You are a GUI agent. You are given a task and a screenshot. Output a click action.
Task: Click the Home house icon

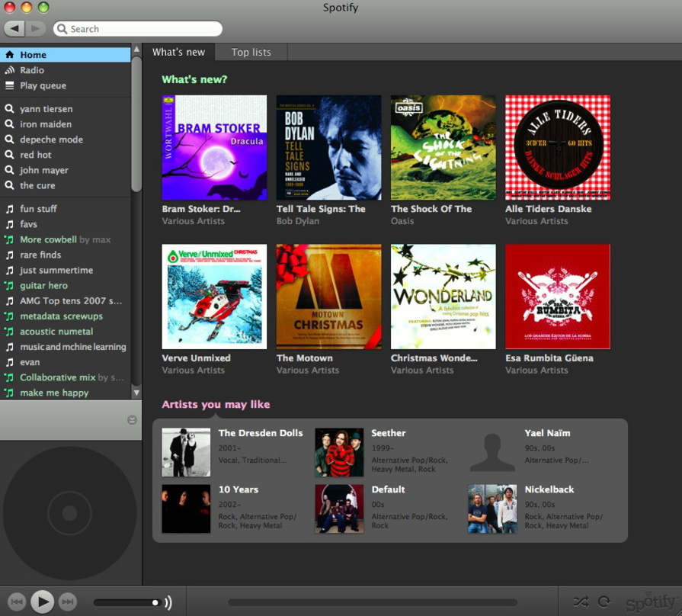click(10, 55)
